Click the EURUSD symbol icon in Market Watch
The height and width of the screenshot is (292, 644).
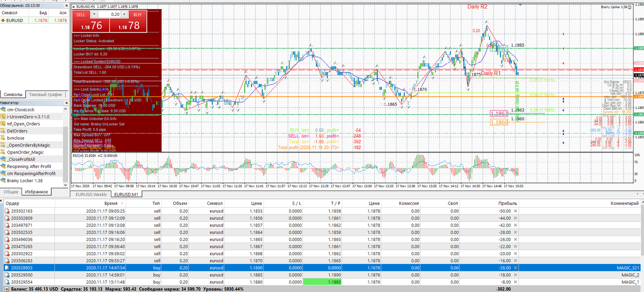pos(3,20)
